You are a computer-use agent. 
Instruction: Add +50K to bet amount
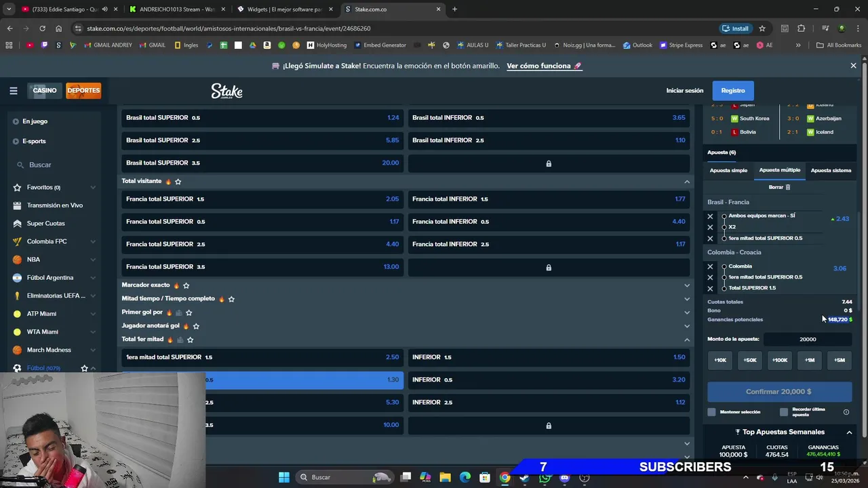click(x=750, y=360)
